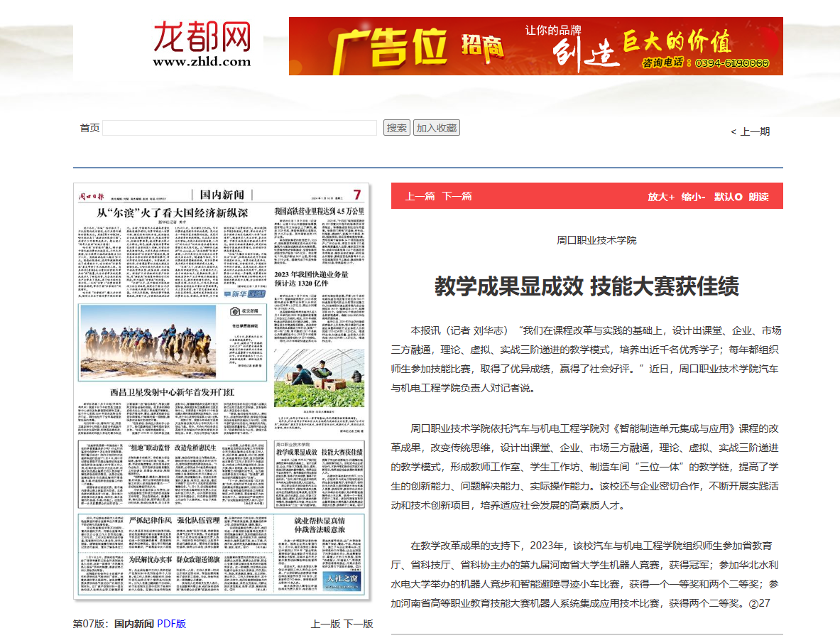Open the PDF版 download link
840x638 pixels.
(x=171, y=624)
